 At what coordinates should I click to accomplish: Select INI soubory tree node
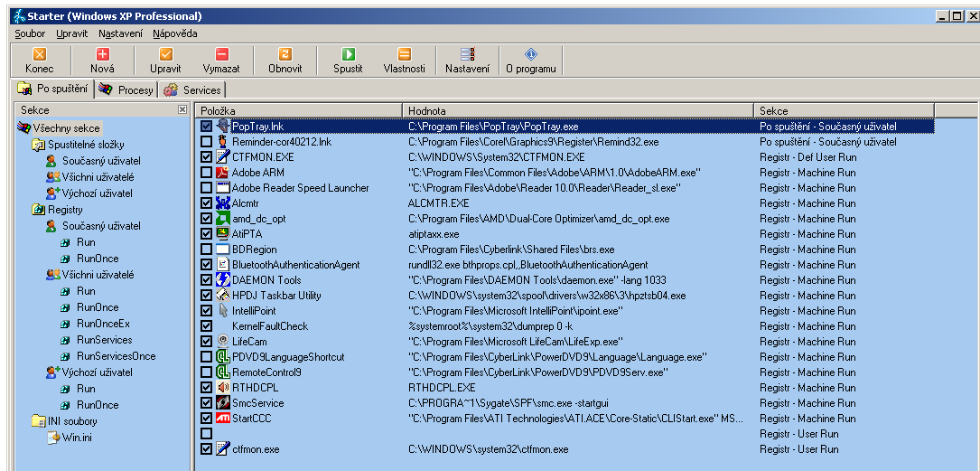[72, 421]
